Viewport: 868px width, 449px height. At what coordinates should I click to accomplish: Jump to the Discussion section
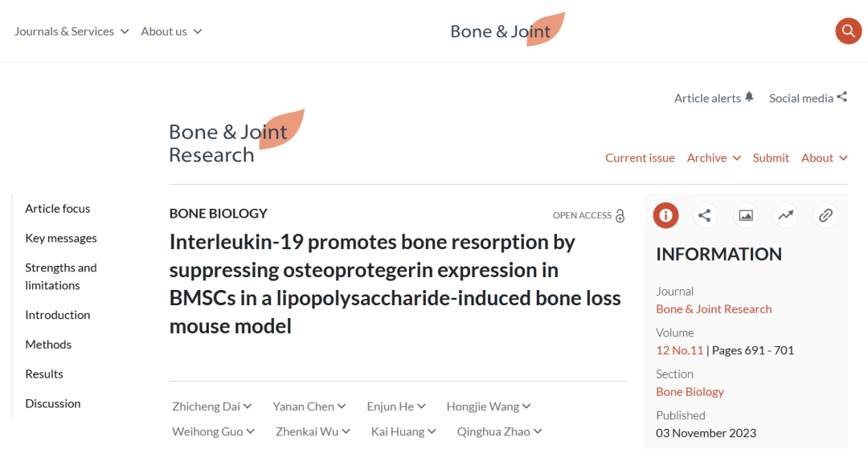(52, 403)
